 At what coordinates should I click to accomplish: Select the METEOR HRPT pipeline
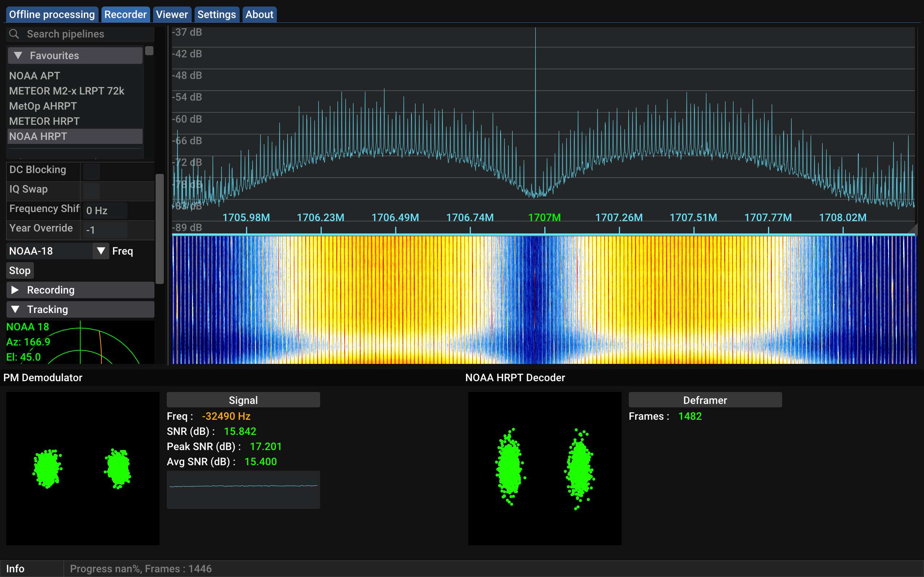[x=44, y=121]
